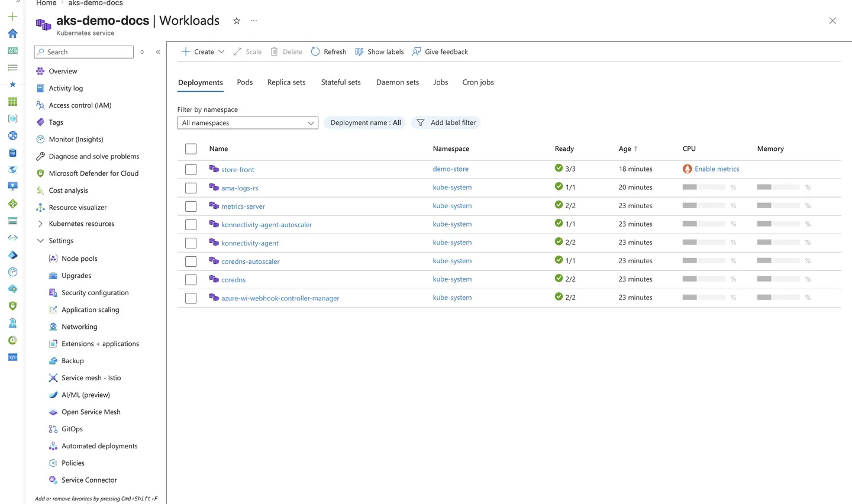Tick the metrics-server row checkbox
This screenshot has height=504, width=852.
point(191,206)
